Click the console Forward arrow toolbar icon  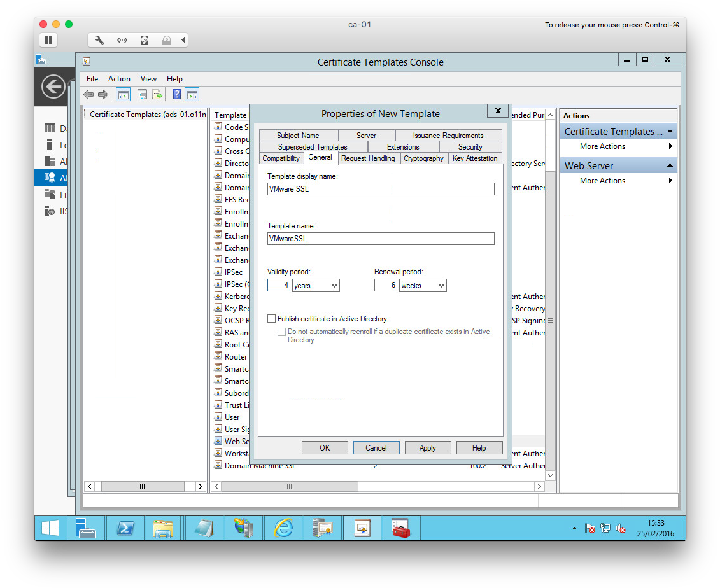click(x=103, y=95)
